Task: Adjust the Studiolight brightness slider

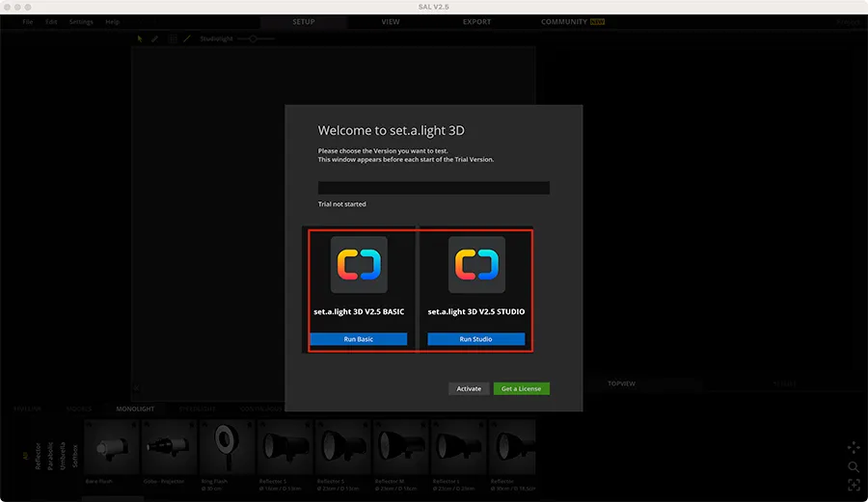Action: coord(256,39)
